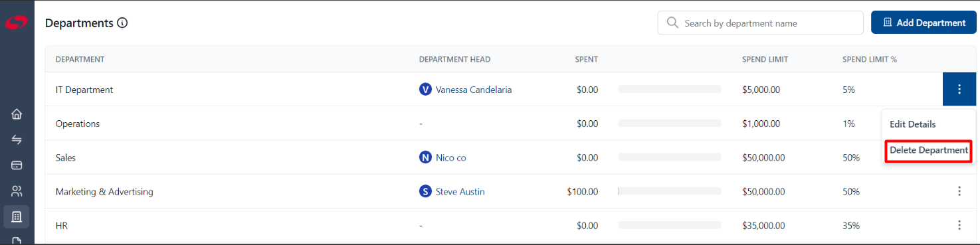Open the three-dot menu for the HR row
The height and width of the screenshot is (245, 980).
point(959,225)
